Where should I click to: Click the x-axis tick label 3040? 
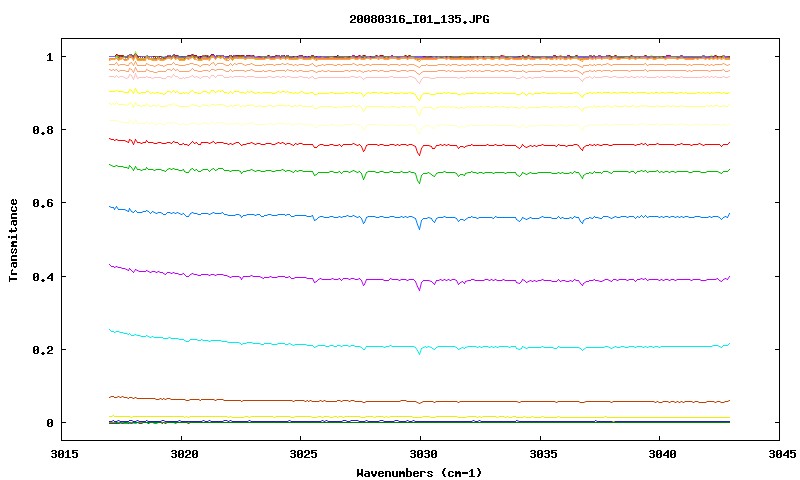click(x=662, y=454)
